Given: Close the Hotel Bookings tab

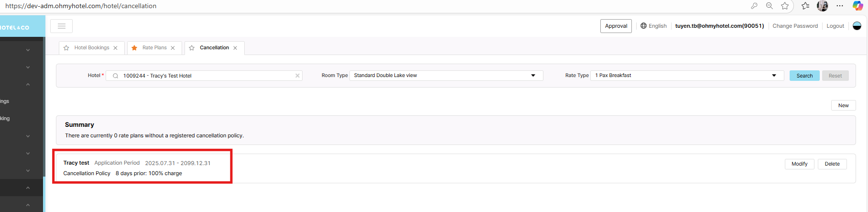Looking at the screenshot, I should [x=116, y=48].
